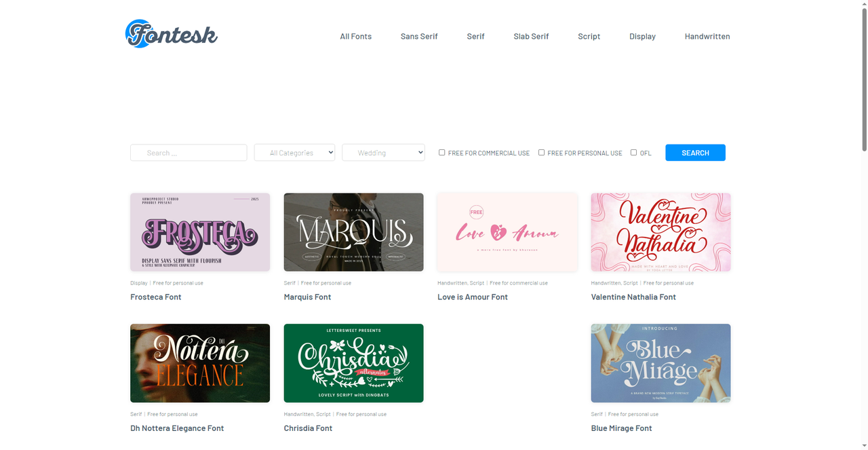This screenshot has width=868, height=450.
Task: Go to the Sans Serif menu item
Action: (419, 37)
